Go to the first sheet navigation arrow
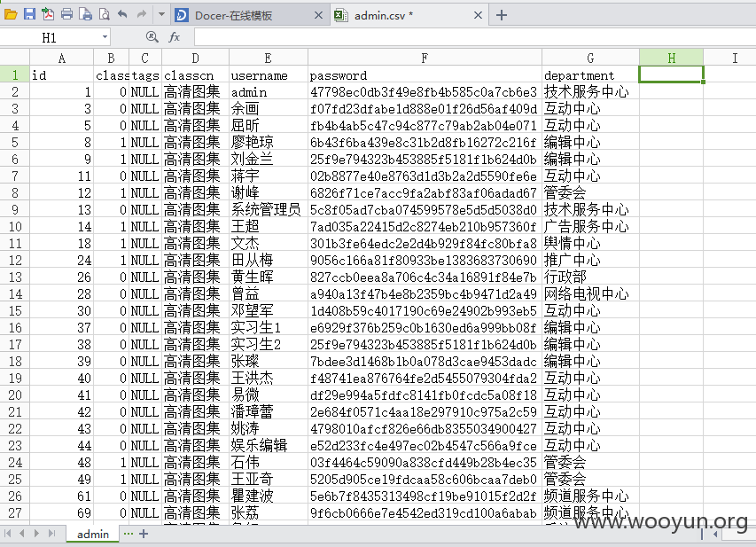756x547 pixels. pos(7,534)
